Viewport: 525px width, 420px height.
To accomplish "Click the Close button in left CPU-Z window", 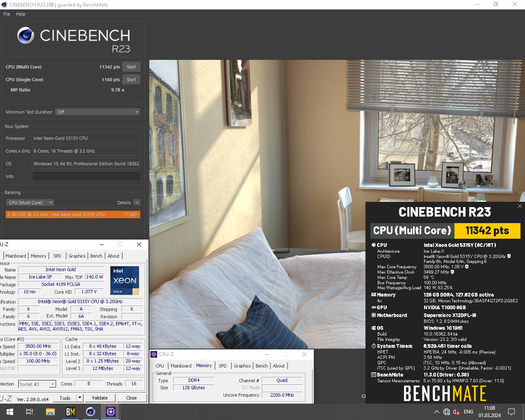I will click(131, 398).
